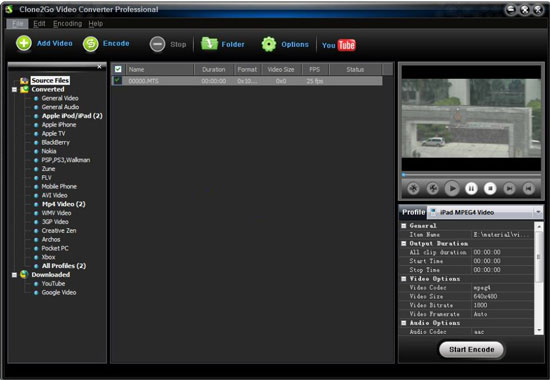Collapse the General properties section
Image resolution: width=550 pixels, height=380 pixels.
pos(404,226)
